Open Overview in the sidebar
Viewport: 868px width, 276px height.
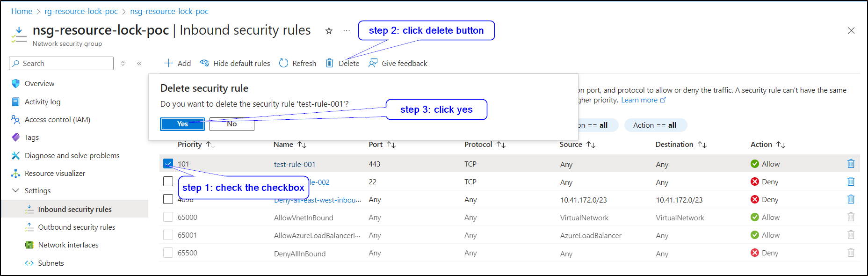tap(39, 84)
